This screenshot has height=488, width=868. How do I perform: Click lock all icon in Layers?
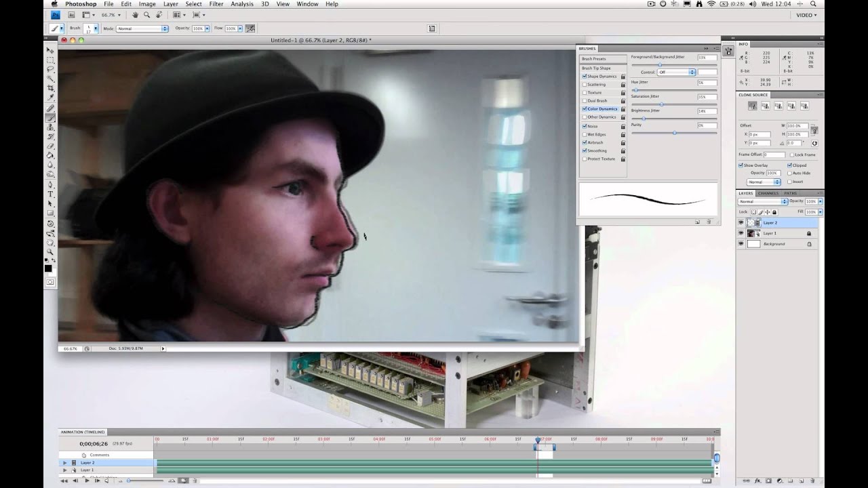click(x=774, y=212)
